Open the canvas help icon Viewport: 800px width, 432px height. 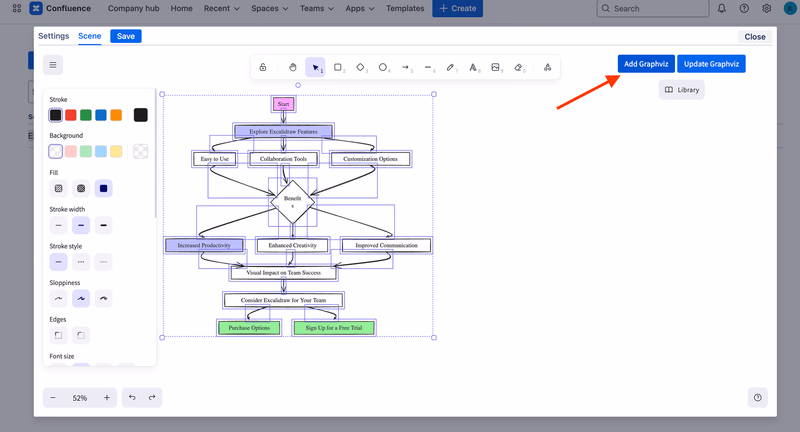(x=758, y=398)
